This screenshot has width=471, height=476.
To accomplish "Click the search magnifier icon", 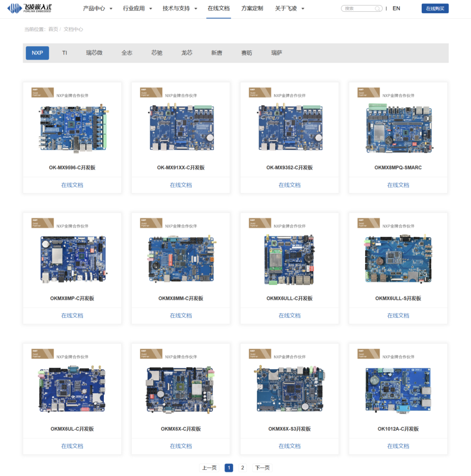I will tap(377, 9).
